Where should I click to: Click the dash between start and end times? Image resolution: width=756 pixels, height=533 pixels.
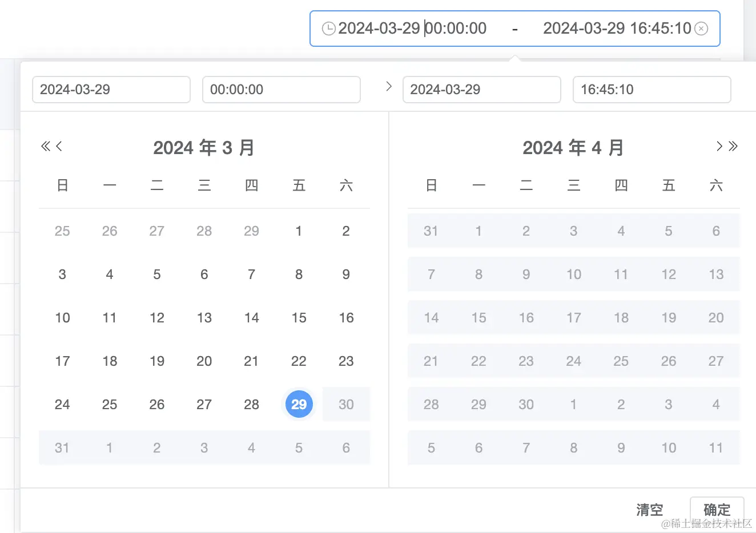tap(516, 28)
